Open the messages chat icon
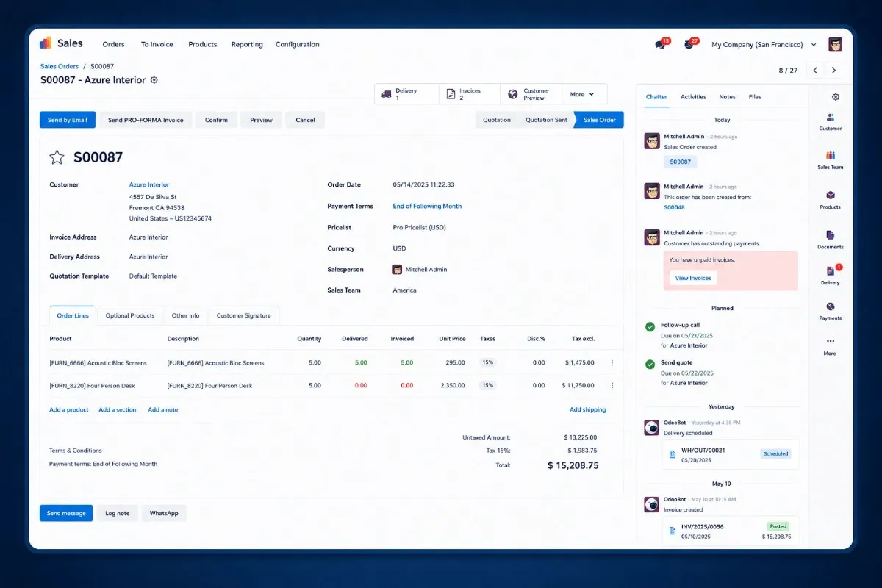This screenshot has height=588, width=882. [659, 45]
